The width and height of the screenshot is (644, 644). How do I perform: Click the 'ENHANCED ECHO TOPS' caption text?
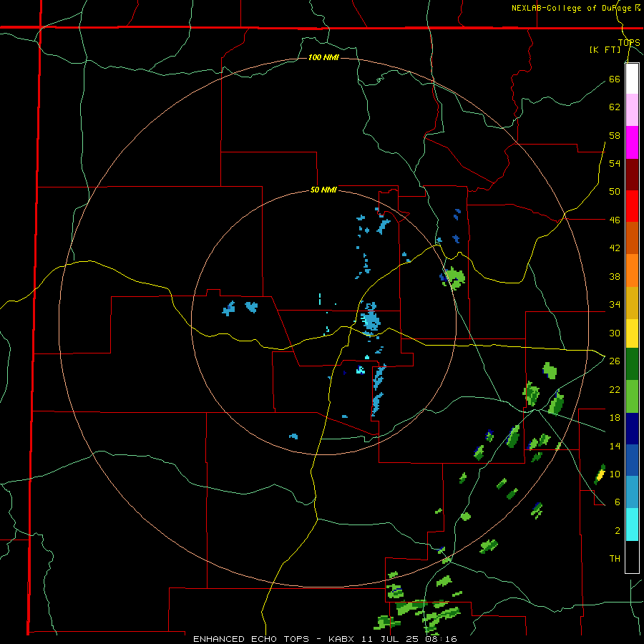click(251, 639)
